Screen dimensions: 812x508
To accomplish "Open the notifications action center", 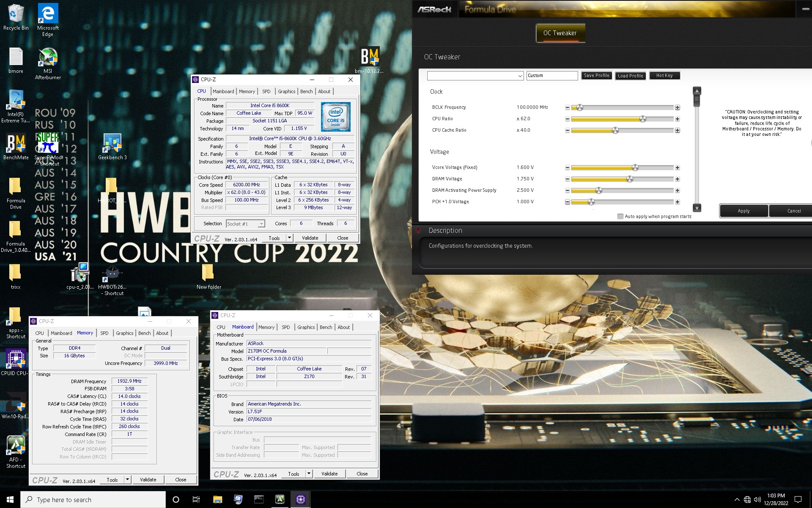I will coord(798,500).
